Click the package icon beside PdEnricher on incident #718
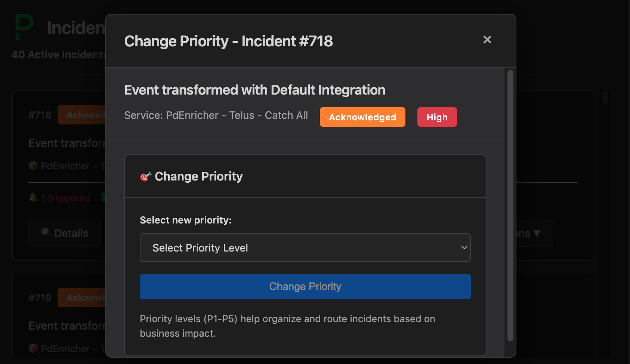This screenshot has width=630, height=364. point(33,166)
